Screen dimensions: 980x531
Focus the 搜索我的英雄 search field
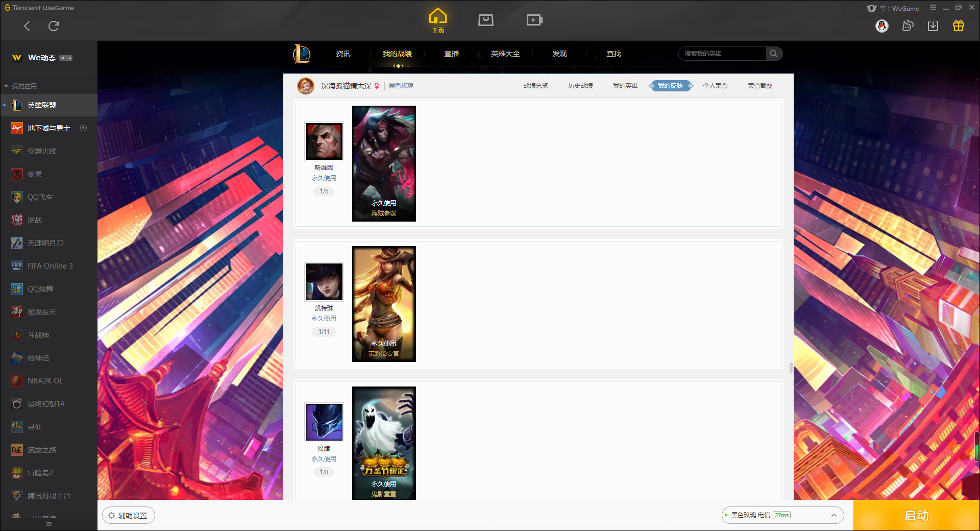click(722, 54)
